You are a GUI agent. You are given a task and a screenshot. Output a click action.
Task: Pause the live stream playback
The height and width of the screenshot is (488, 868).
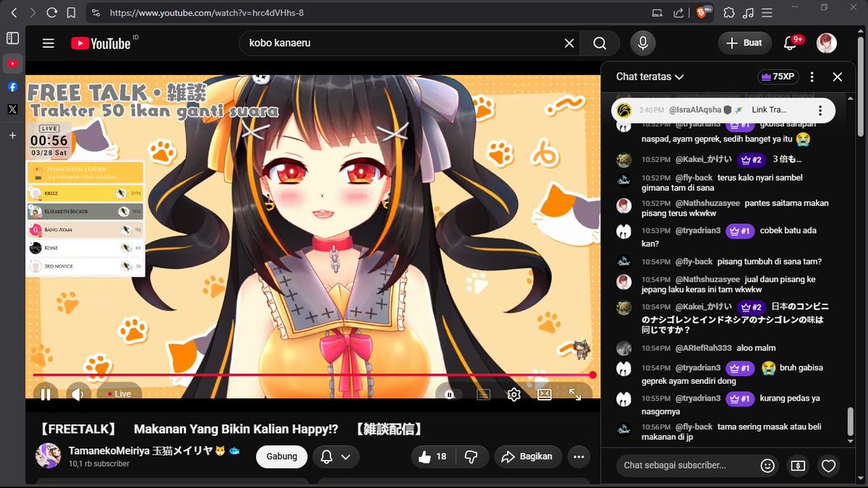(x=46, y=393)
